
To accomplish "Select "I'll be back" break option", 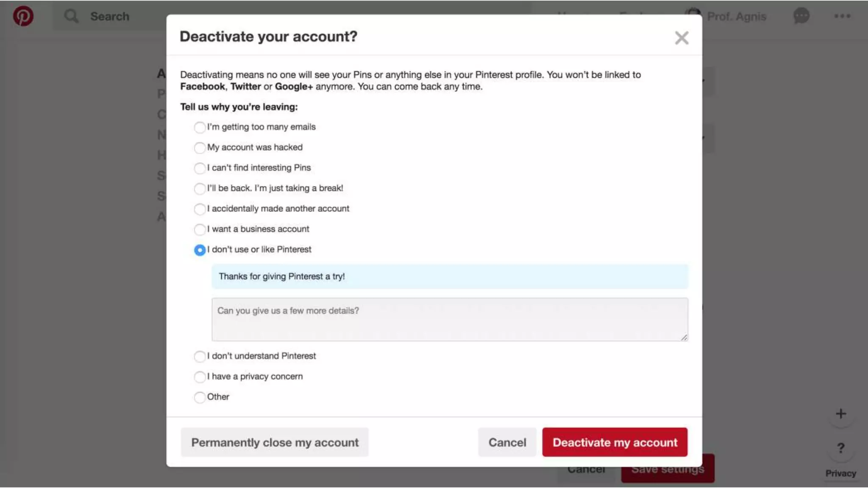I will pos(200,188).
